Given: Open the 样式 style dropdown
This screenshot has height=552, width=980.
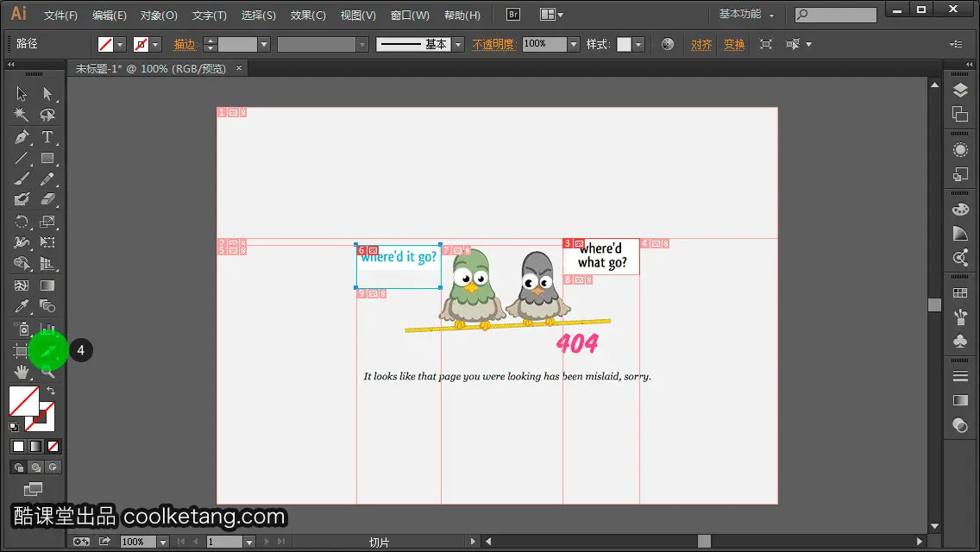Looking at the screenshot, I should pos(638,44).
